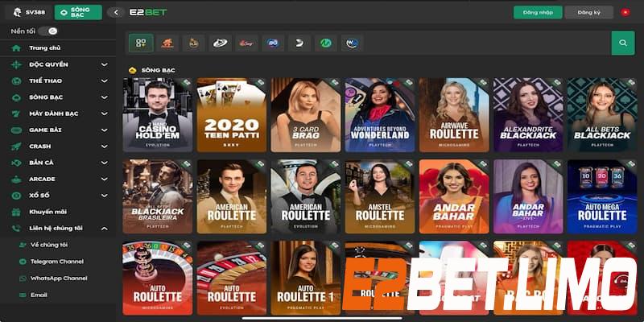Expand the Độc quyền menu chevron
Viewport: 644px width, 322px height.
[105, 64]
